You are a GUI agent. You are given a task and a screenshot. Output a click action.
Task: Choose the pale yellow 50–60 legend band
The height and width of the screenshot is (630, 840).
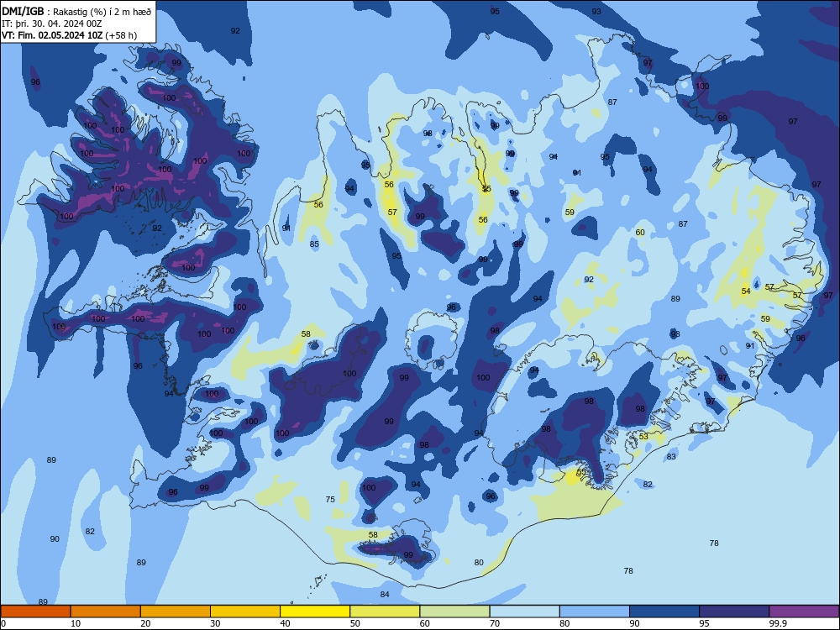click(385, 612)
